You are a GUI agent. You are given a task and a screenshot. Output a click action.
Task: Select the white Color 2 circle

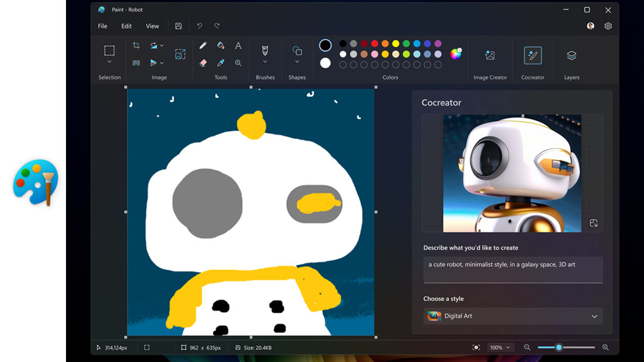pyautogui.click(x=325, y=63)
